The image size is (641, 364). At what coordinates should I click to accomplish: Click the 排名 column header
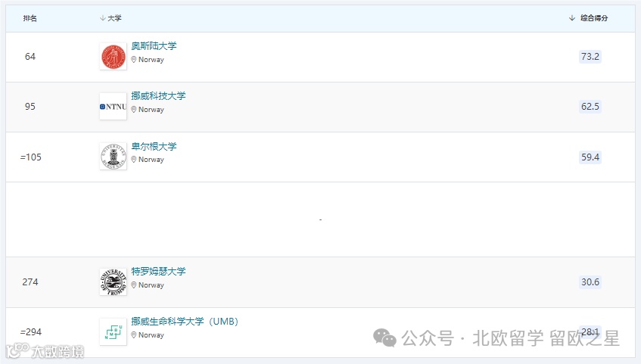pyautogui.click(x=30, y=18)
